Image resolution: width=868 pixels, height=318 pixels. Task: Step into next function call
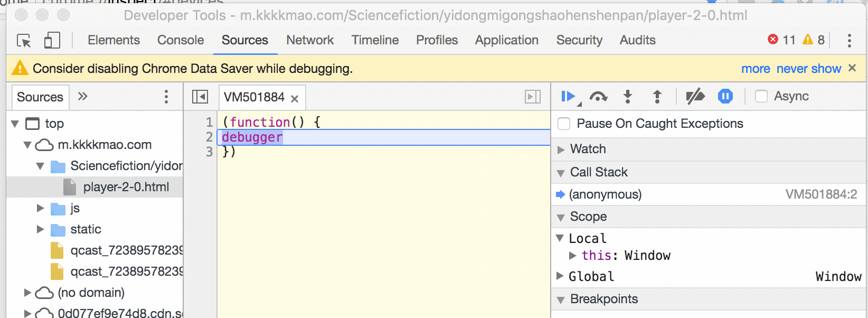628,96
